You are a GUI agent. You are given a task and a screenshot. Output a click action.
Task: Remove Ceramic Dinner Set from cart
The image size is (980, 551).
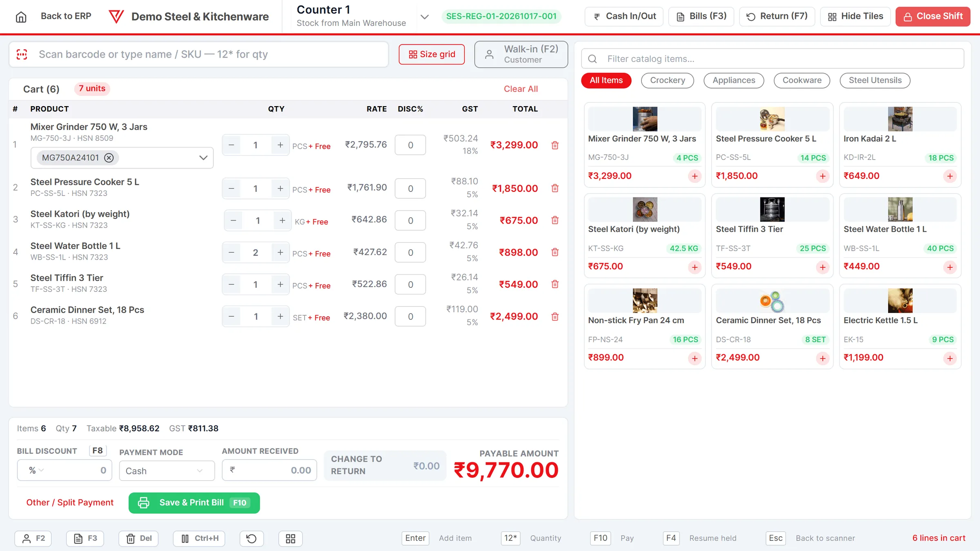[x=555, y=316]
